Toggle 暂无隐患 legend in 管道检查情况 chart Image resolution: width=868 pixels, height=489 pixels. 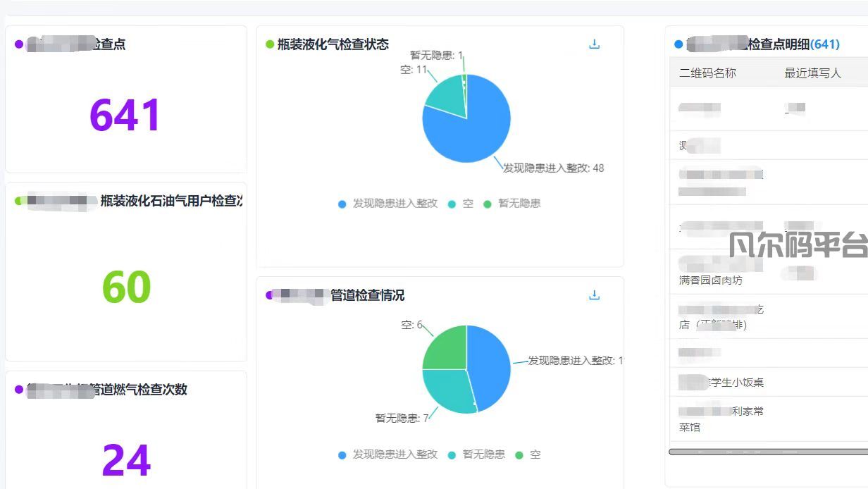click(x=476, y=454)
